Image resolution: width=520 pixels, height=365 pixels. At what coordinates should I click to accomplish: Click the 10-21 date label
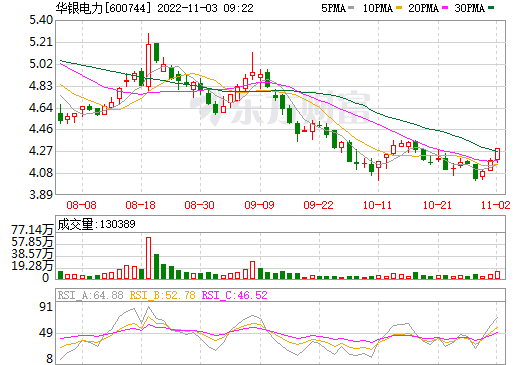437,205
